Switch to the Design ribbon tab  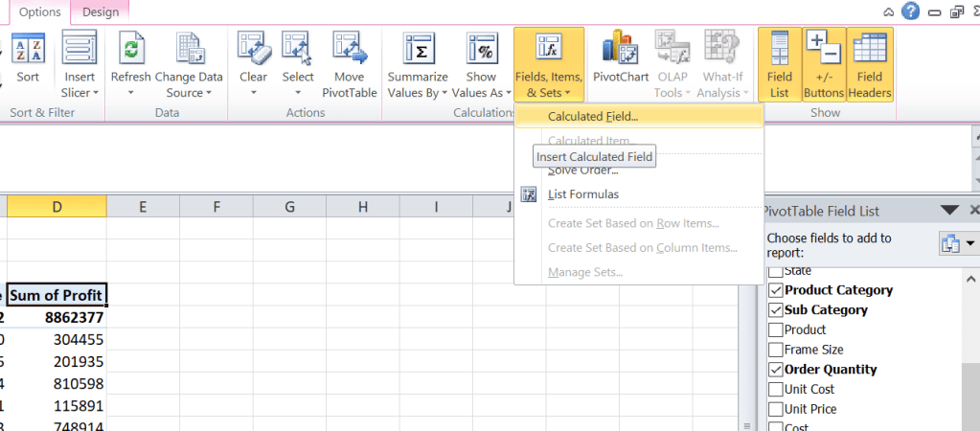[101, 12]
